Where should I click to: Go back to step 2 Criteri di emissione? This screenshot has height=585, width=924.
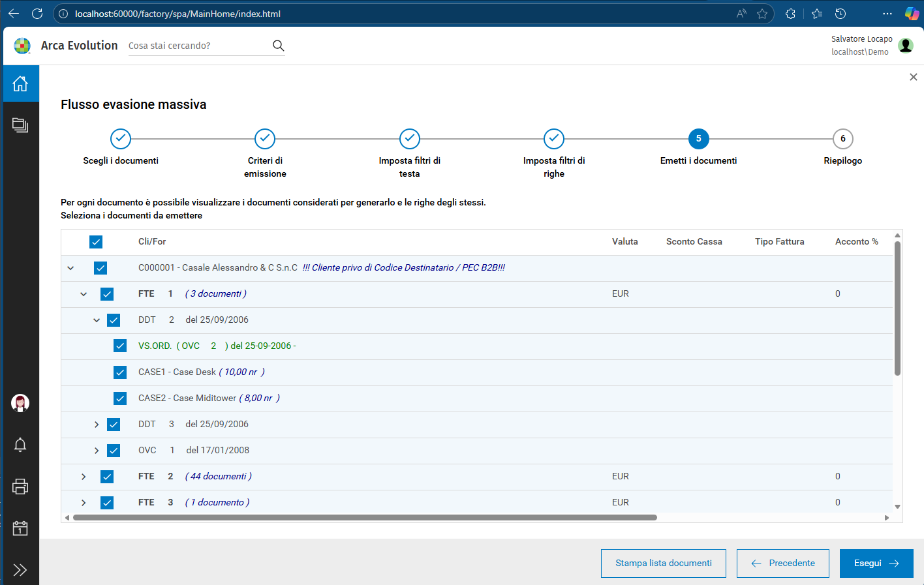[265, 139]
